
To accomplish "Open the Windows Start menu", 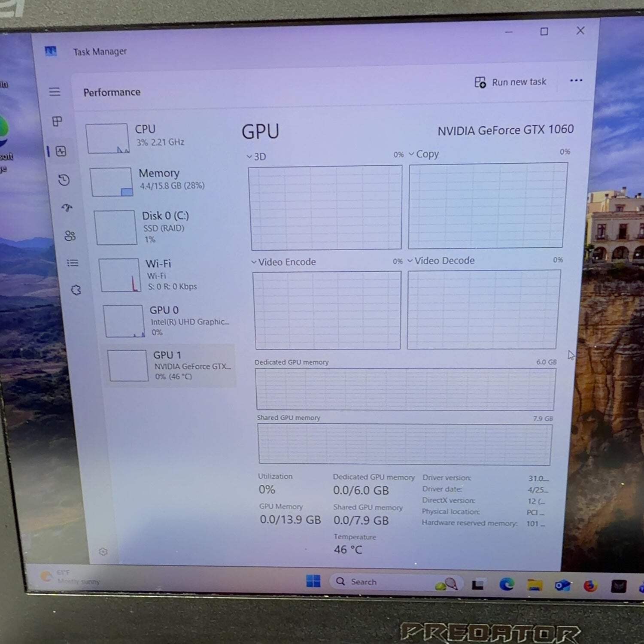I will point(313,581).
